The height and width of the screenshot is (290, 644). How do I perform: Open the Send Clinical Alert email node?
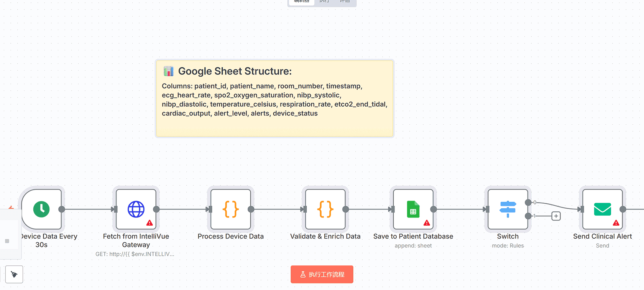pos(602,209)
